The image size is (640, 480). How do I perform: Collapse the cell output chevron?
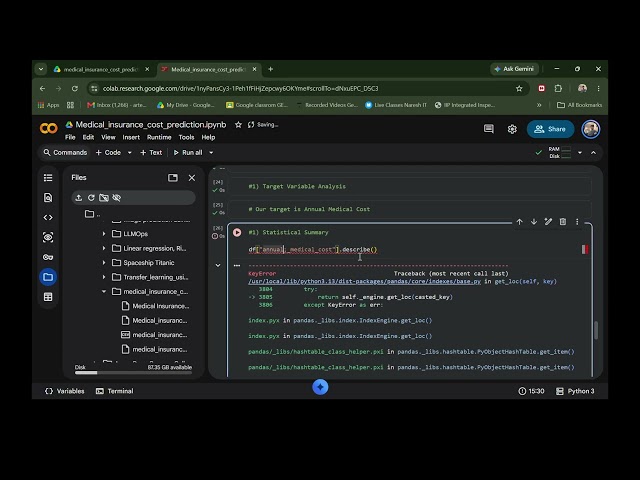point(218,265)
